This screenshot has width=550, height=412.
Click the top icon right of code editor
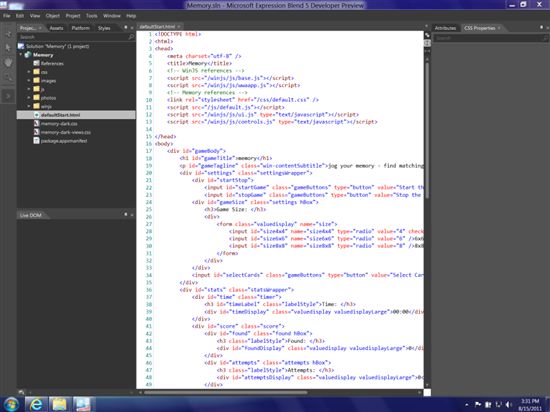[427, 35]
